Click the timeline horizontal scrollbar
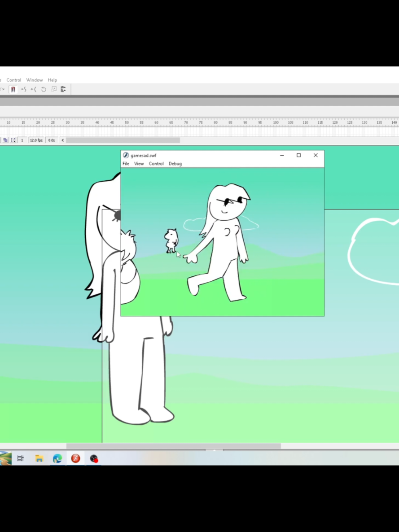The height and width of the screenshot is (532, 399). 123,140
